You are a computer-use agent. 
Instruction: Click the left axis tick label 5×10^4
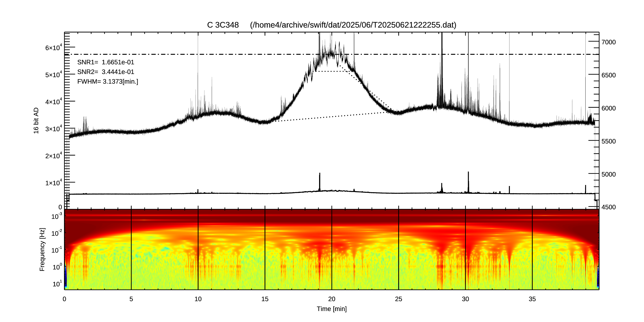click(53, 74)
